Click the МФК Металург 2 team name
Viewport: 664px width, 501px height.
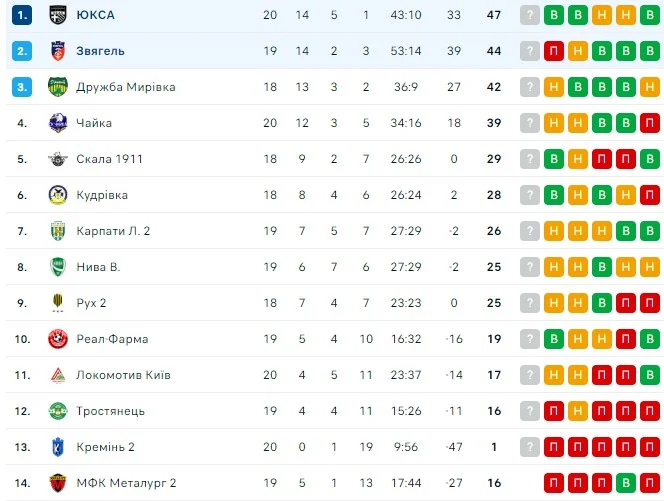pos(126,483)
